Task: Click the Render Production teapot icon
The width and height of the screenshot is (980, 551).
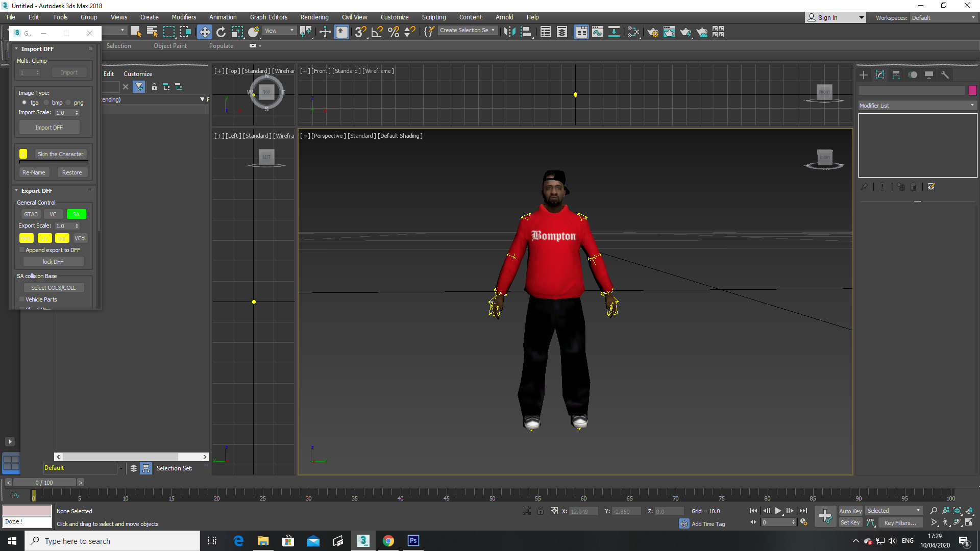Action: click(x=685, y=32)
